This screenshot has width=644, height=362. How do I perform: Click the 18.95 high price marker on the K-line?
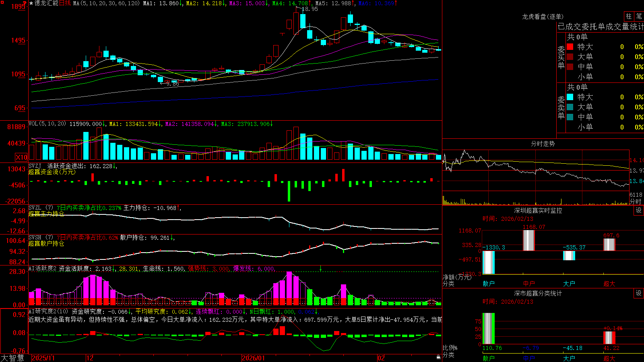point(310,9)
